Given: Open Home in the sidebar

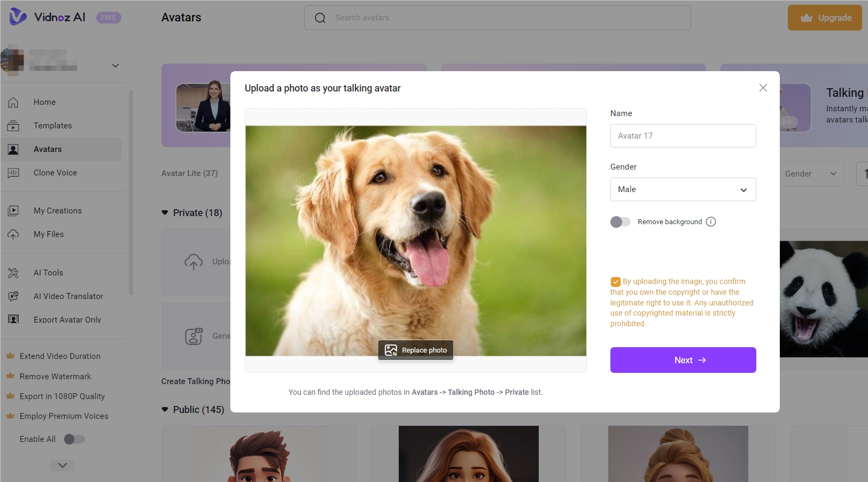Looking at the screenshot, I should [x=61, y=102].
